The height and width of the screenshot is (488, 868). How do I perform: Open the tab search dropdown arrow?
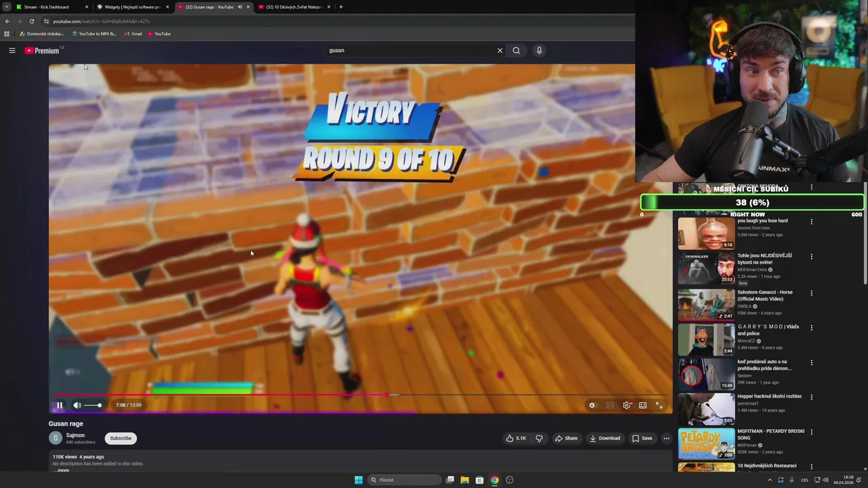click(6, 7)
